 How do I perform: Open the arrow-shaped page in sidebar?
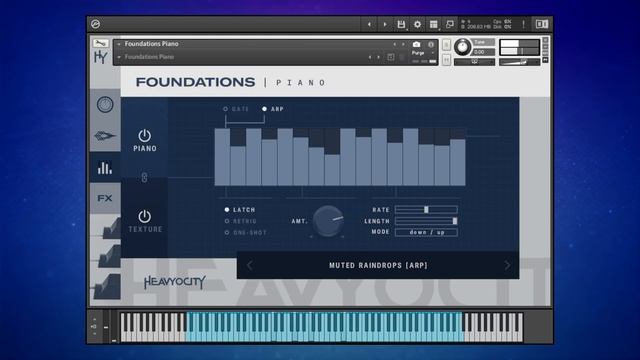point(105,136)
